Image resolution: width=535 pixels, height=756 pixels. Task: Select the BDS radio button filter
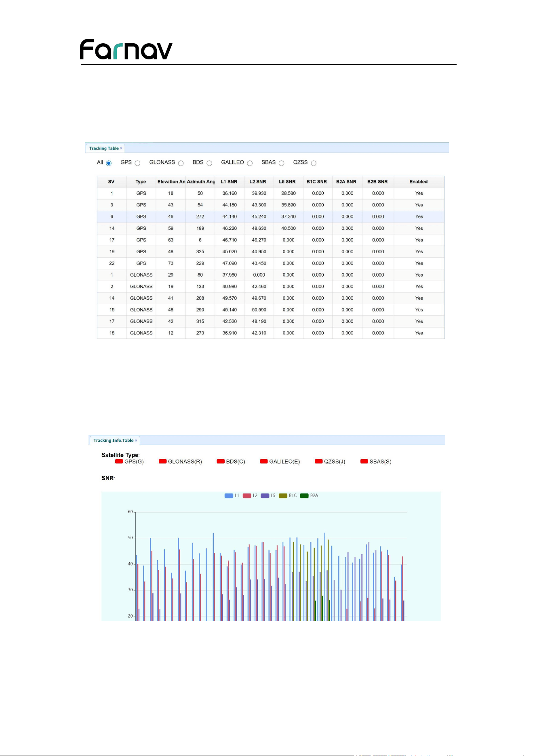pos(209,163)
